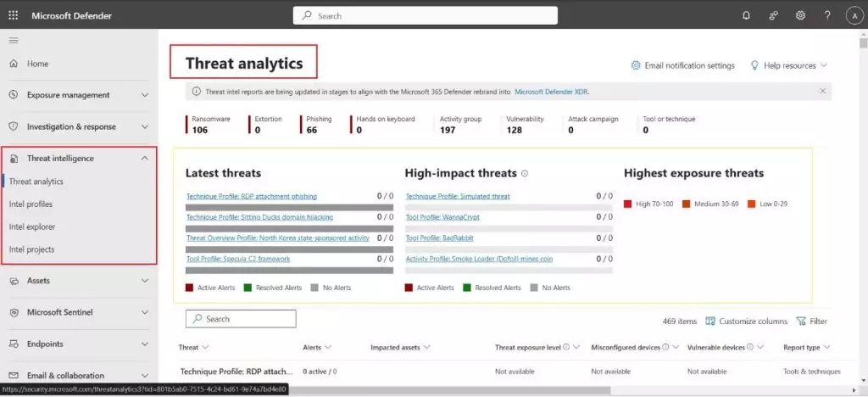
Task: Open Technique Profile: RDP attachment phishing link
Action: point(251,196)
